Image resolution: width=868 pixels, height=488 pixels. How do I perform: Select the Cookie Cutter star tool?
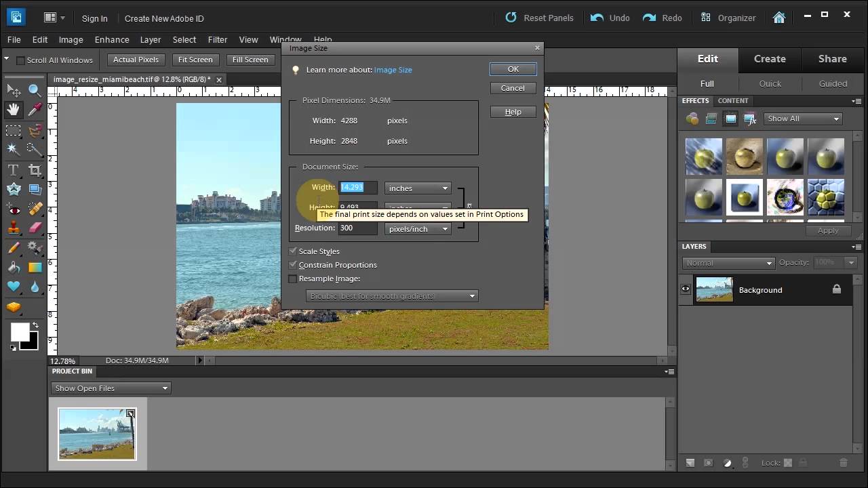click(14, 189)
